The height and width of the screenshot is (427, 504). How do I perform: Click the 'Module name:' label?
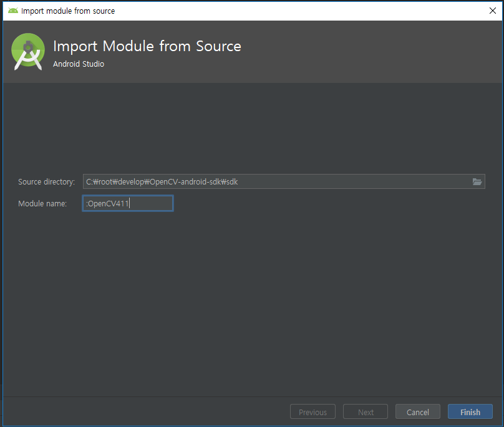coord(42,204)
